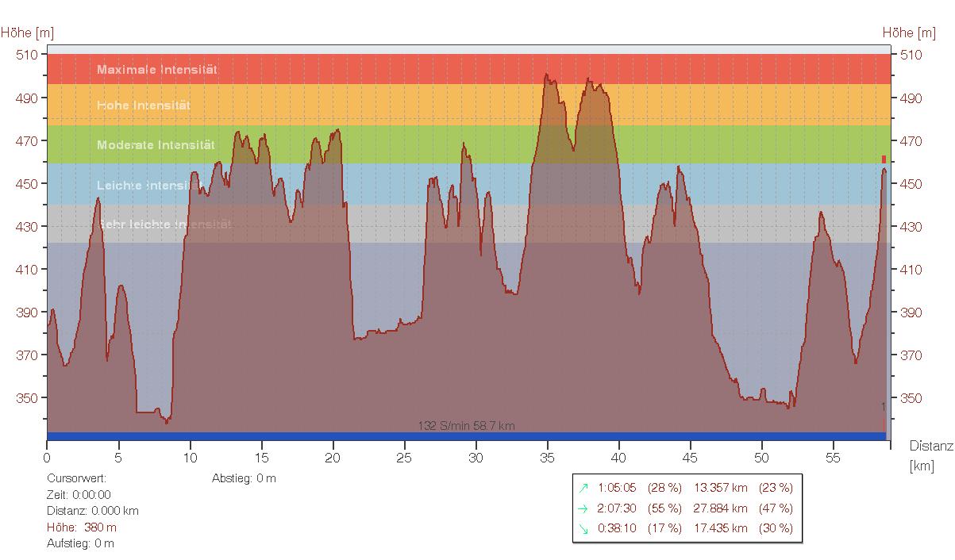This screenshot has width=955, height=560.
Task: Click the ascent arrow icon in the legend
Action: [x=584, y=488]
